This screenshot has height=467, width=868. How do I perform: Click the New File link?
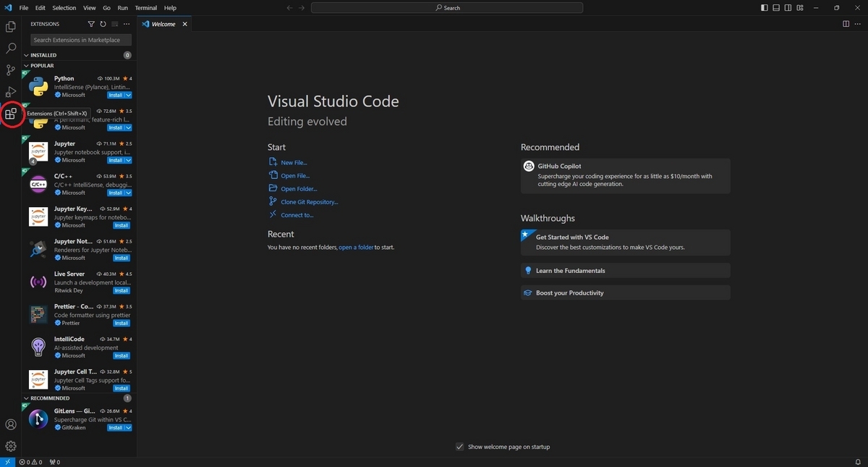click(x=294, y=163)
